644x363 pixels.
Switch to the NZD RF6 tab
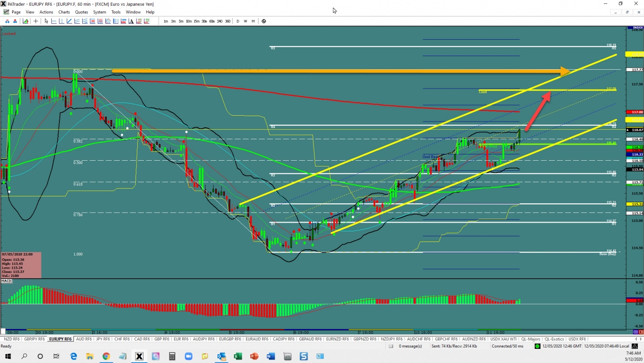11,339
